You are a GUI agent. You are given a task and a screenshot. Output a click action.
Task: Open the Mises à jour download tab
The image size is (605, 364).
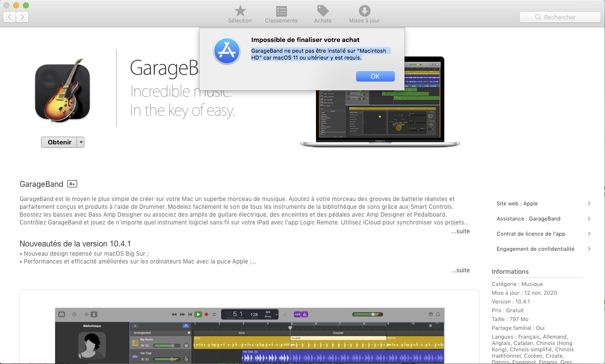(x=364, y=14)
